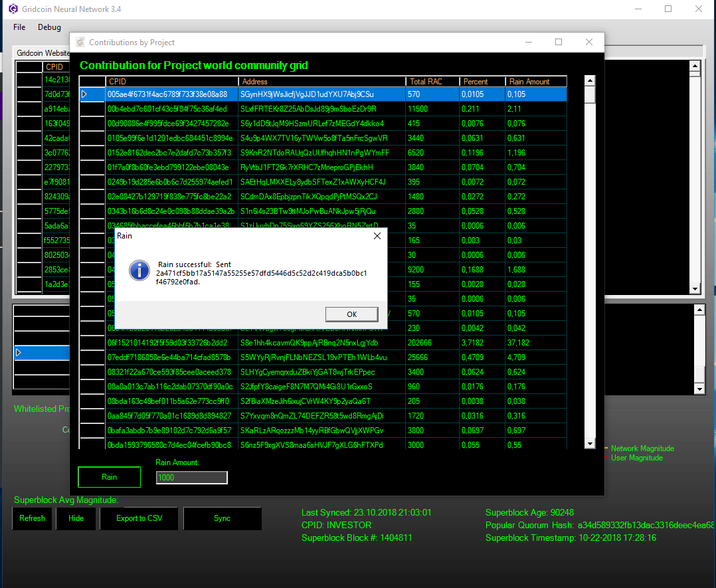Click Rain Amount value 37,182
Screen dimensions: 716x588
(x=535, y=343)
